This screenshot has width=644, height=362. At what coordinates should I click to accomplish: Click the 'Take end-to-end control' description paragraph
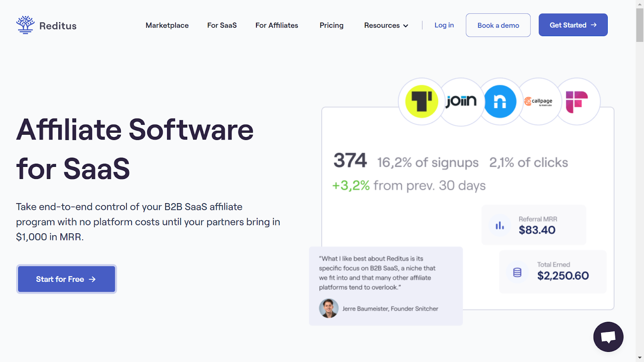[148, 222]
